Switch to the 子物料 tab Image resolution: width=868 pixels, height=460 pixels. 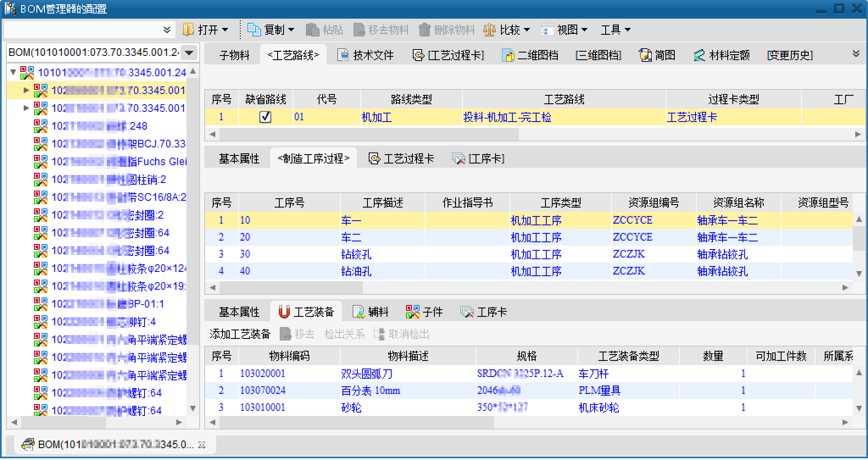click(234, 55)
